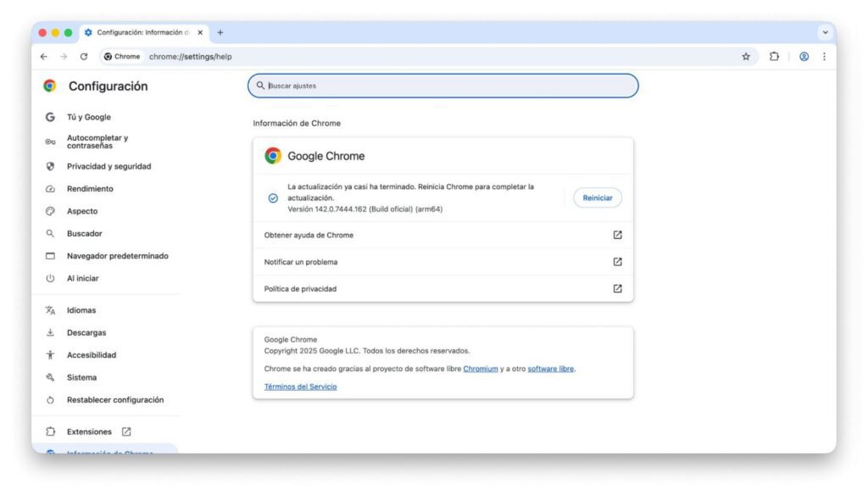Open the three-dot Chrome menu
868x495 pixels.
825,56
